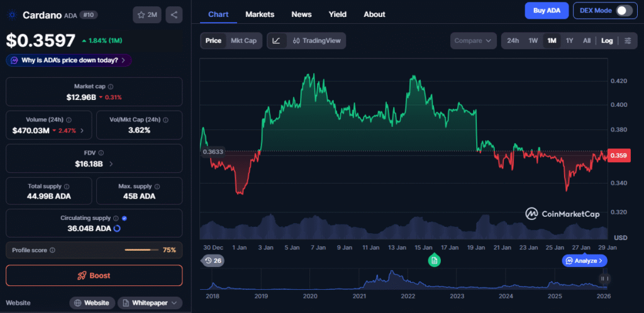Click the Profile score progress bar
Viewport: 644px width, 313px height.
click(142, 250)
